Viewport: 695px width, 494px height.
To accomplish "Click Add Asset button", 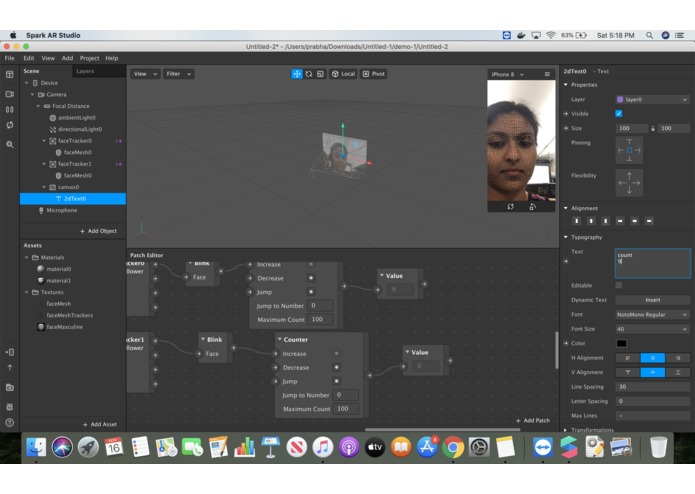I will 100,424.
